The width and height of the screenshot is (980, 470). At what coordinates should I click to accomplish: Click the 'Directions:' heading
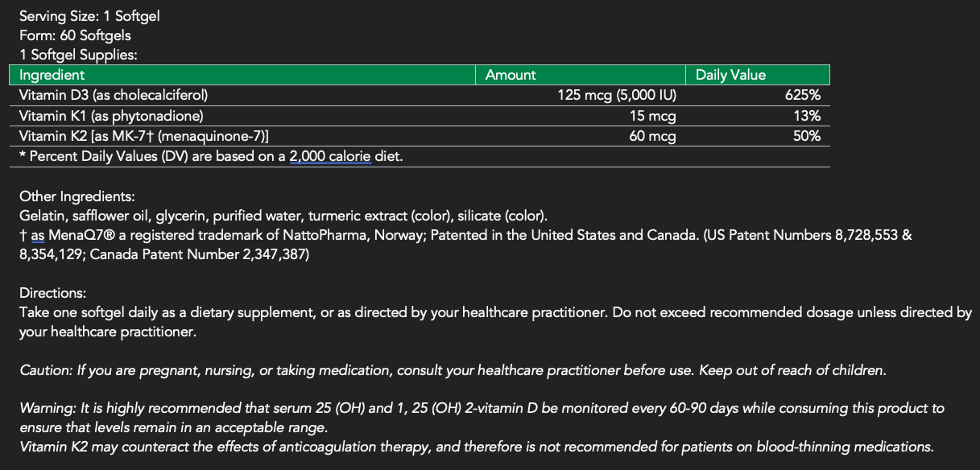[x=52, y=293]
